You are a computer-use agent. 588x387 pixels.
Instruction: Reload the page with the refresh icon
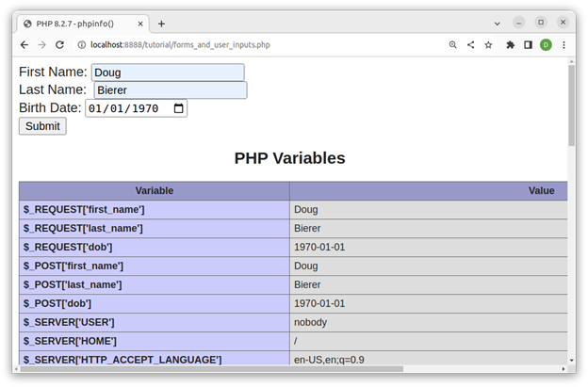[x=59, y=44]
